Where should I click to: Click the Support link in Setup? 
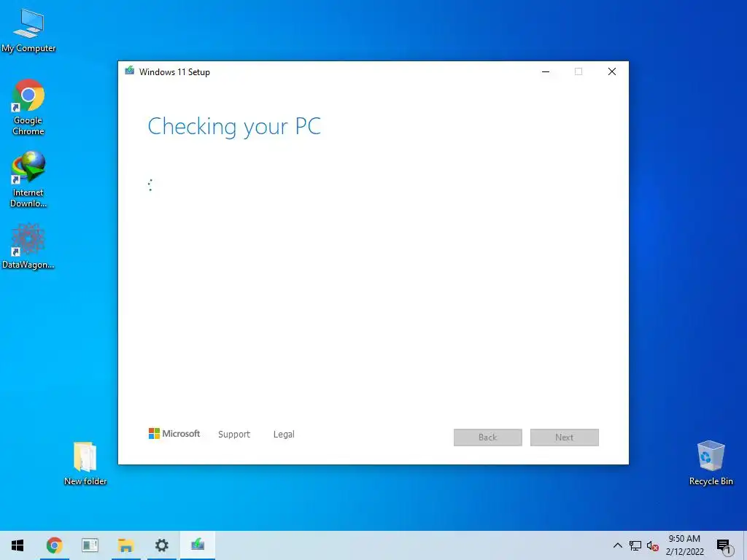[x=234, y=435]
